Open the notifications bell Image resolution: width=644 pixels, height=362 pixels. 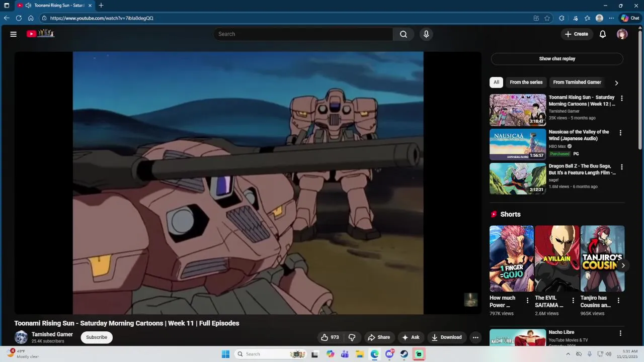pyautogui.click(x=603, y=34)
